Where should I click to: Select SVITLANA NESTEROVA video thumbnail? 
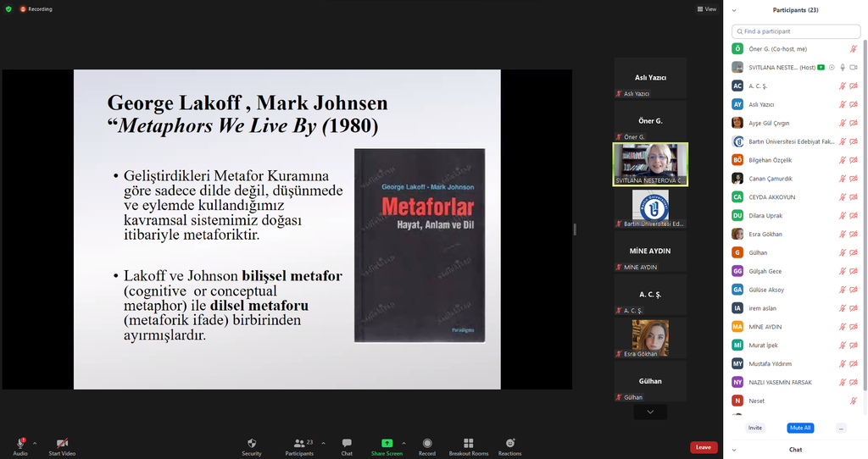[650, 164]
